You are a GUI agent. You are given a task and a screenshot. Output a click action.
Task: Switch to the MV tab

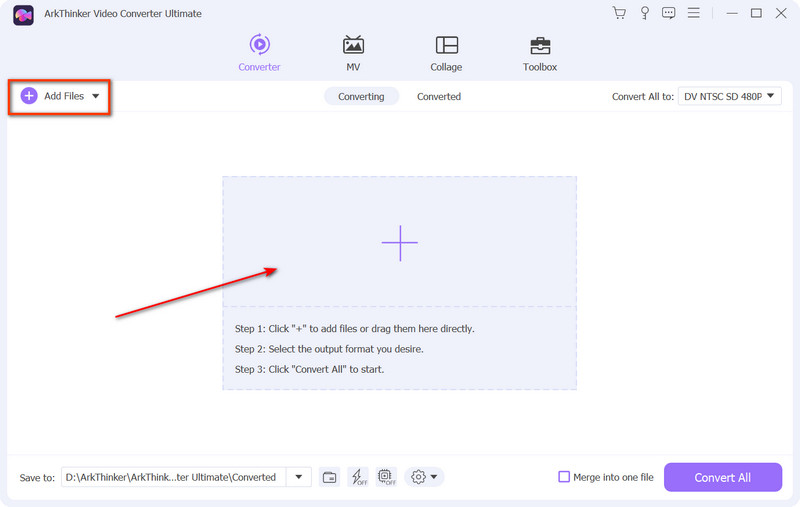(353, 53)
